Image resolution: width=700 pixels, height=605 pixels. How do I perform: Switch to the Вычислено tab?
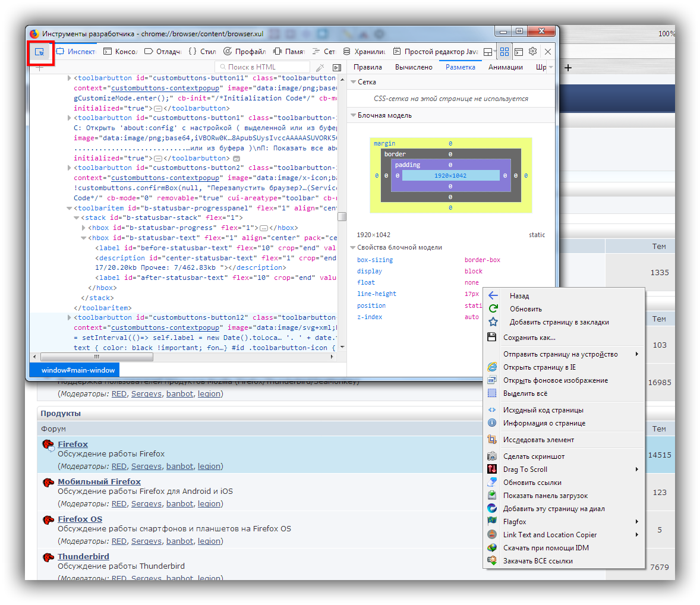(x=414, y=67)
